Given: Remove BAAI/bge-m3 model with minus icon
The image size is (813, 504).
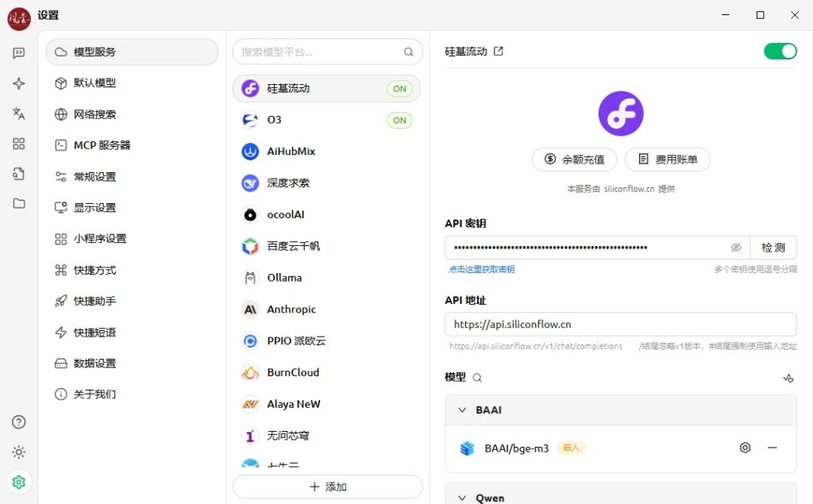Looking at the screenshot, I should 772,448.
